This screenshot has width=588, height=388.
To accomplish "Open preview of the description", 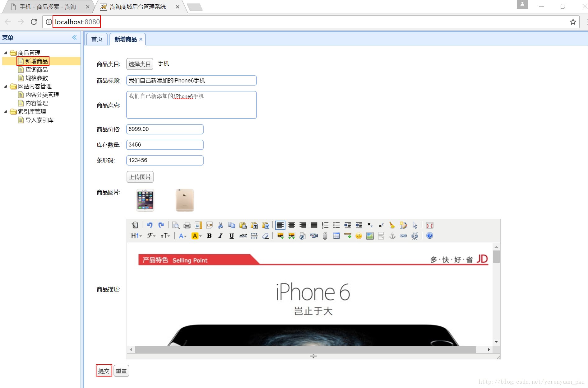I will pos(176,225).
